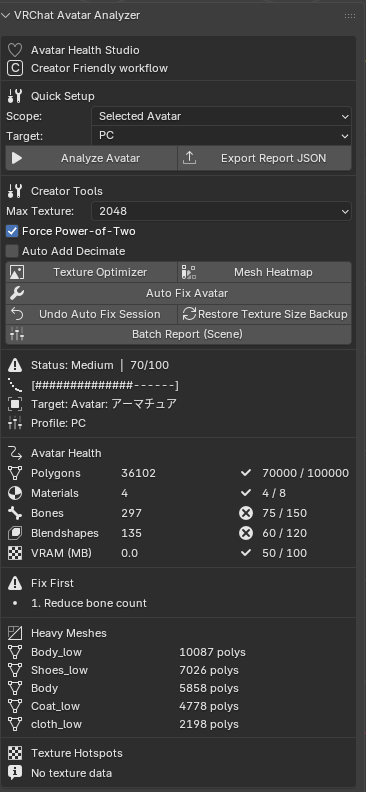Screen dimensions: 366x792
Task: Click the polygon count value 36102
Action: (138, 473)
